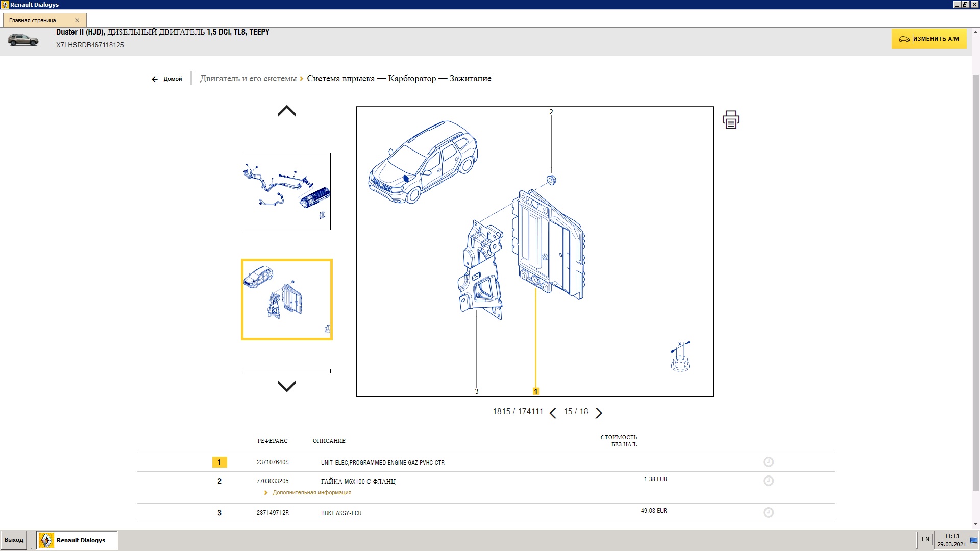Go to the next diagram page
The width and height of the screenshot is (980, 551).
599,413
